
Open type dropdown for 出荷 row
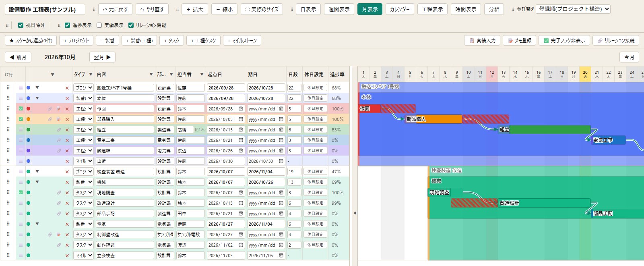click(x=84, y=161)
